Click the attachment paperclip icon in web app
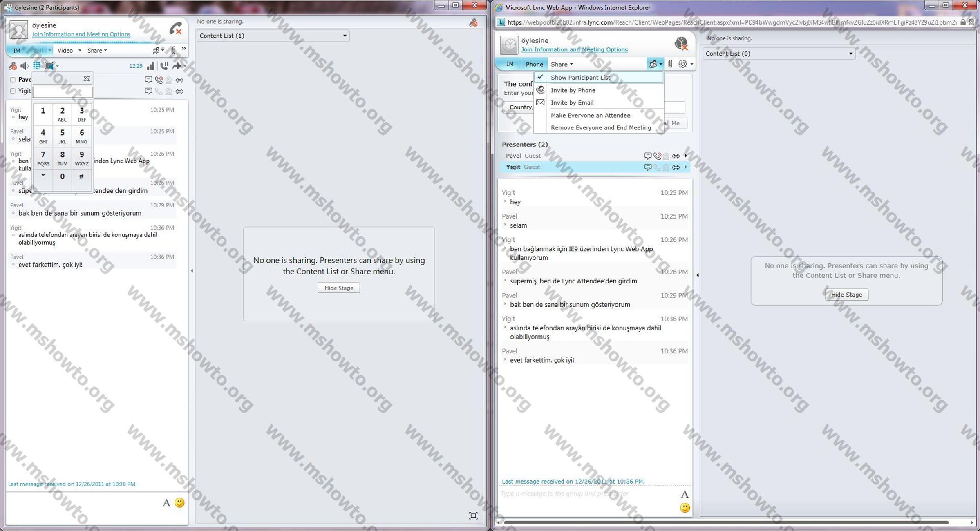Viewport: 980px width, 531px height. pyautogui.click(x=670, y=64)
